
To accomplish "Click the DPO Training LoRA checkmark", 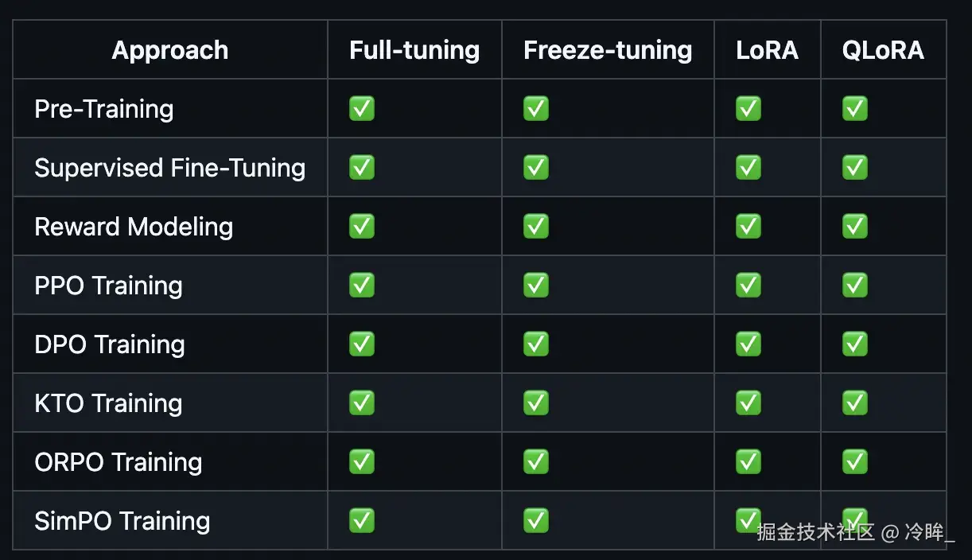I will [748, 344].
